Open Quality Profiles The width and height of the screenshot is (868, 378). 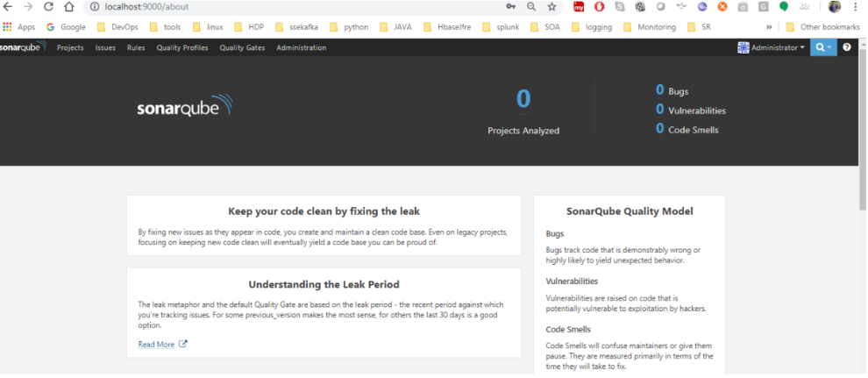pyautogui.click(x=182, y=47)
